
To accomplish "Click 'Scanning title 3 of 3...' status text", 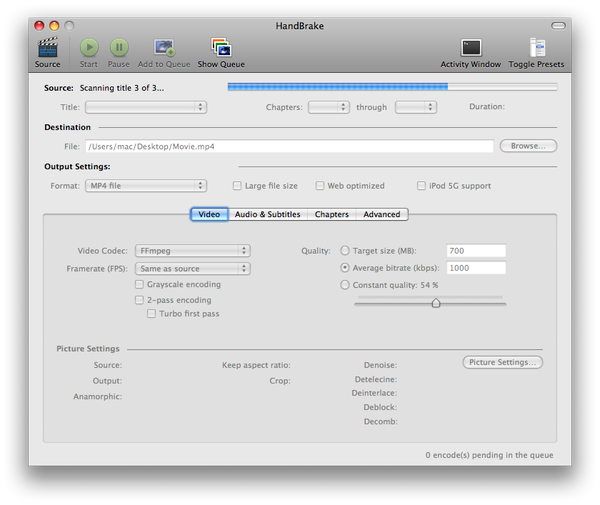I will click(122, 88).
